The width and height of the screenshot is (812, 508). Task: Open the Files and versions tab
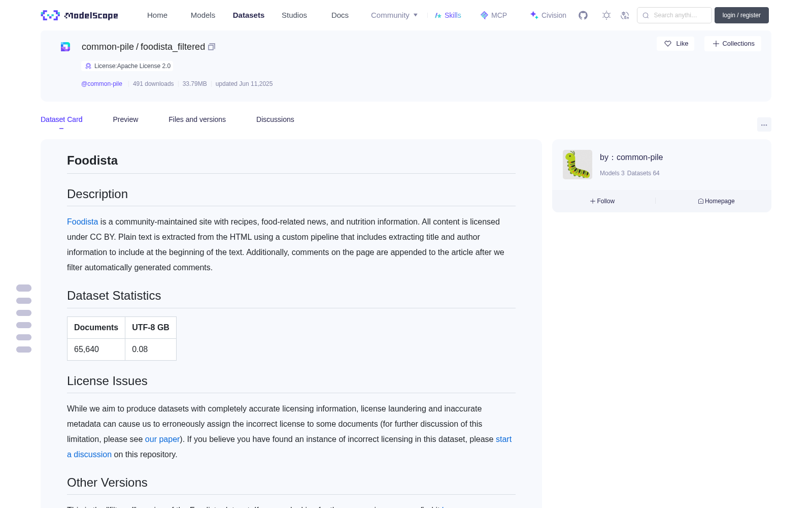[197, 119]
